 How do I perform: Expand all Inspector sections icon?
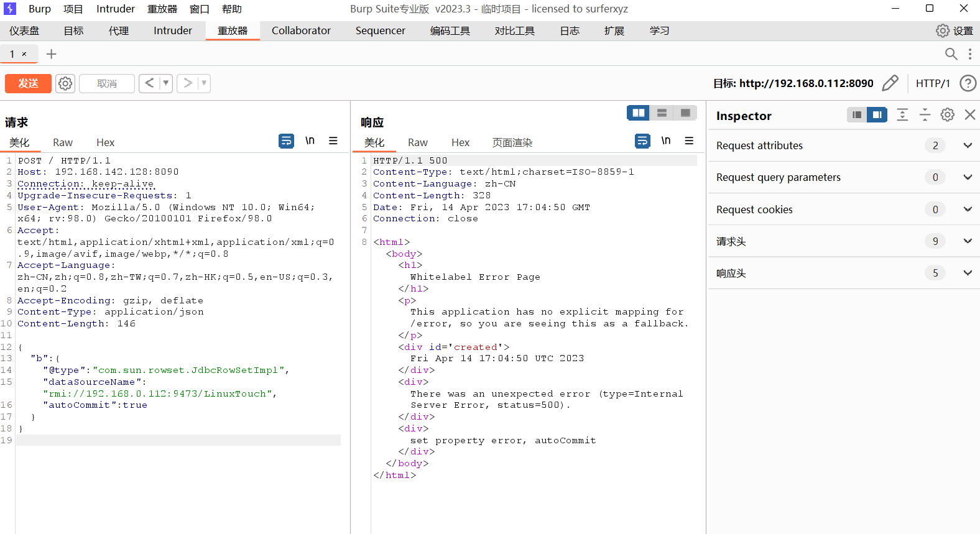pos(902,114)
